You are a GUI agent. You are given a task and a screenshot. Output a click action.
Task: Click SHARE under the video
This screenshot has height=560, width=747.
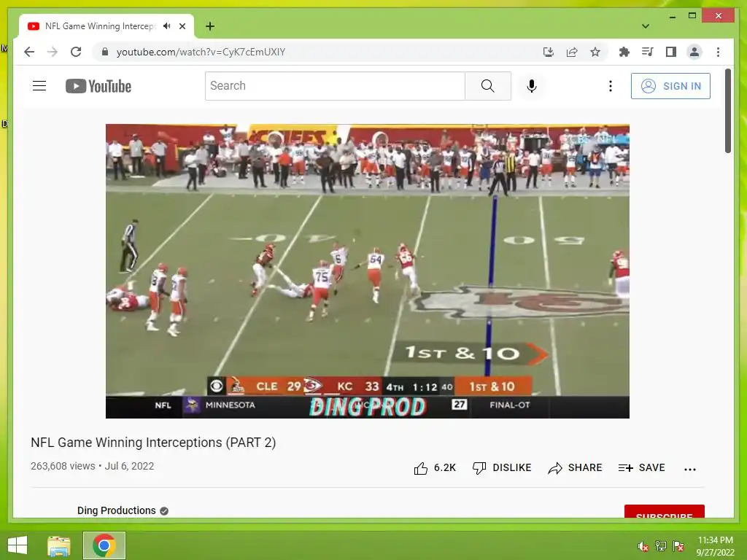click(575, 468)
